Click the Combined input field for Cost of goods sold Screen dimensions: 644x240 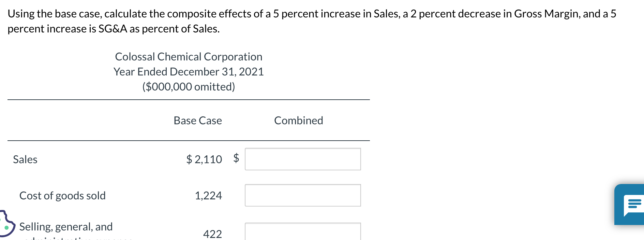[303, 195]
